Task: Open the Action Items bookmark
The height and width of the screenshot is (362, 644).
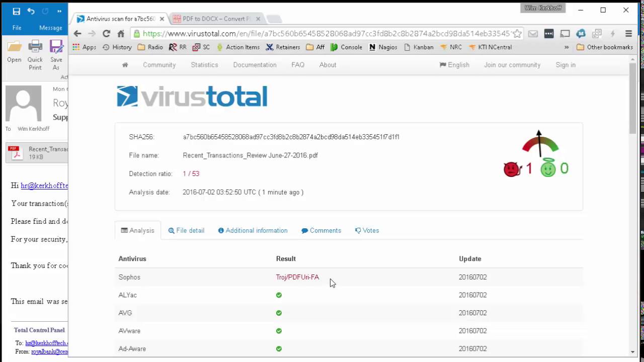Action: point(238,47)
